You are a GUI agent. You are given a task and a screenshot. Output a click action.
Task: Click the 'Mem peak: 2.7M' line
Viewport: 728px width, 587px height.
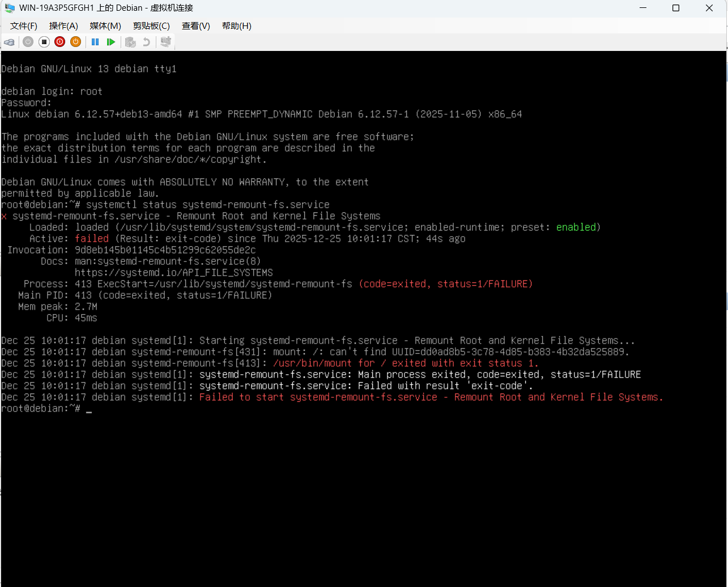(x=58, y=307)
